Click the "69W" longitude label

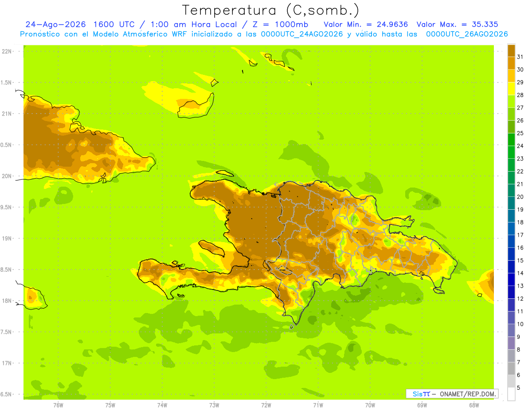point(422,405)
